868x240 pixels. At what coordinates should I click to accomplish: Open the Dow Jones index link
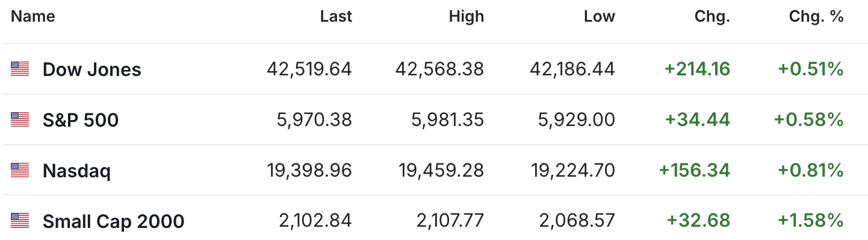92,69
